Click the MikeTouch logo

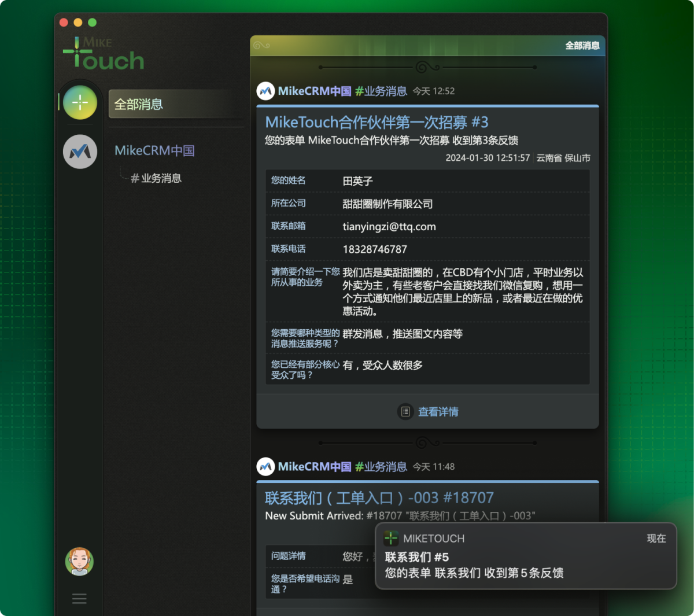[104, 53]
